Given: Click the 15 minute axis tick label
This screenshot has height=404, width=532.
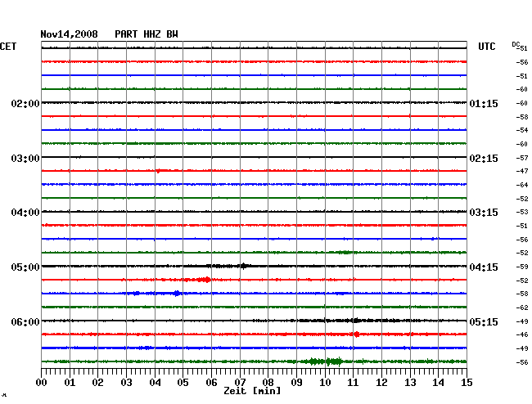Looking at the screenshot, I should point(466,383).
